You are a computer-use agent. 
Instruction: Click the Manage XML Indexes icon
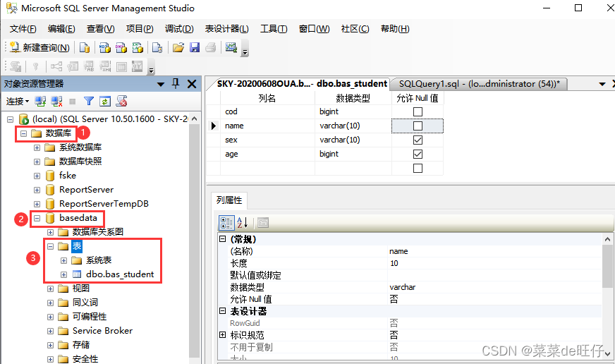point(105,66)
